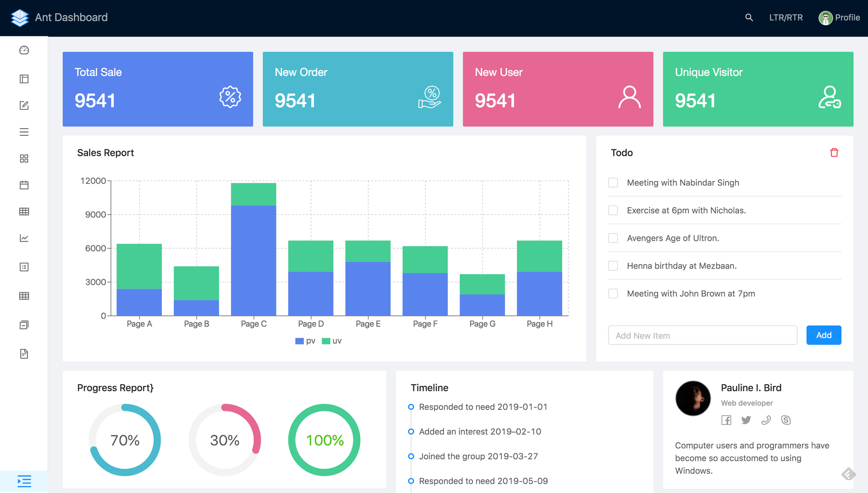This screenshot has width=868, height=493.
Task: Click the Add button in Todo panel
Action: pyautogui.click(x=824, y=335)
